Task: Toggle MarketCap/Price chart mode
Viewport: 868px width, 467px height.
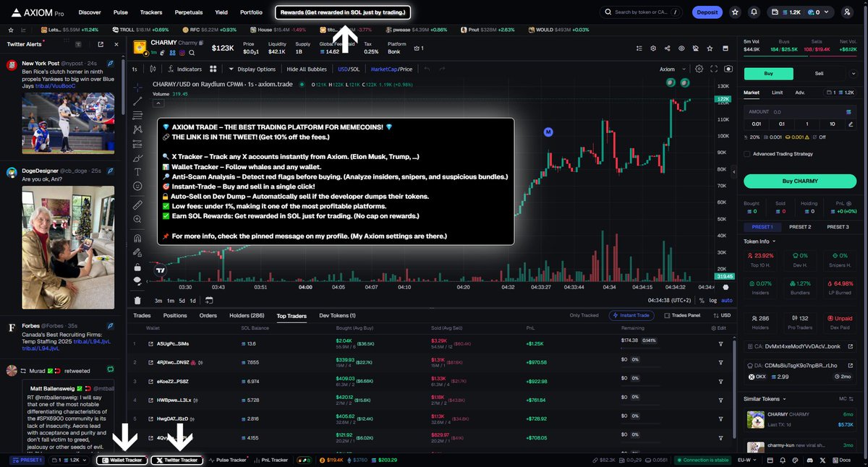Action: (391, 69)
